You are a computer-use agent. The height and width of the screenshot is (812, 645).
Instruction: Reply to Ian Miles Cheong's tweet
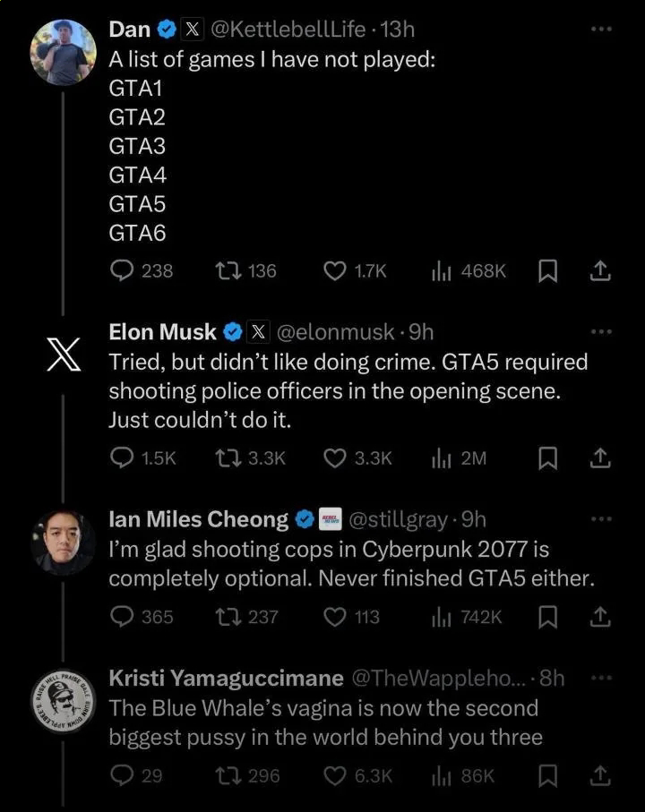pyautogui.click(x=122, y=617)
